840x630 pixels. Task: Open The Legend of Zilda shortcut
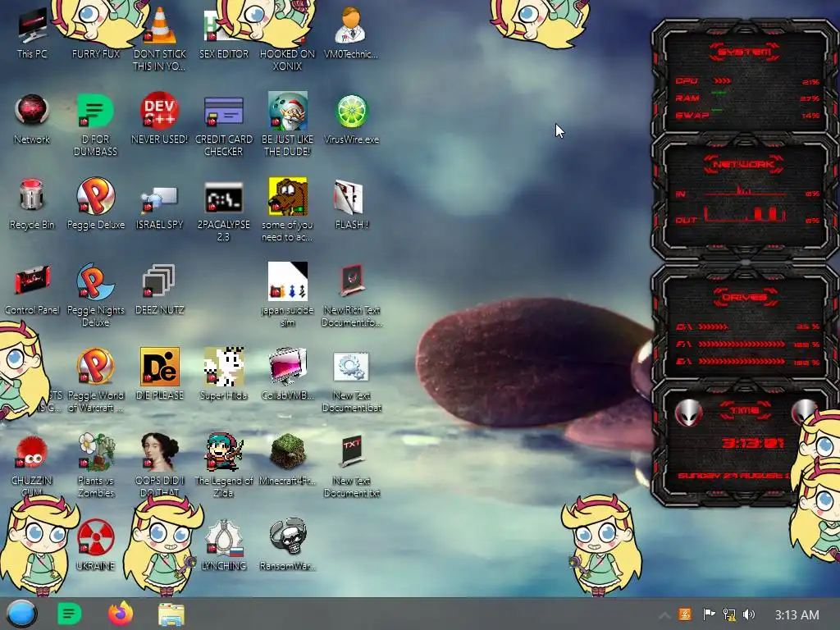coord(223,465)
